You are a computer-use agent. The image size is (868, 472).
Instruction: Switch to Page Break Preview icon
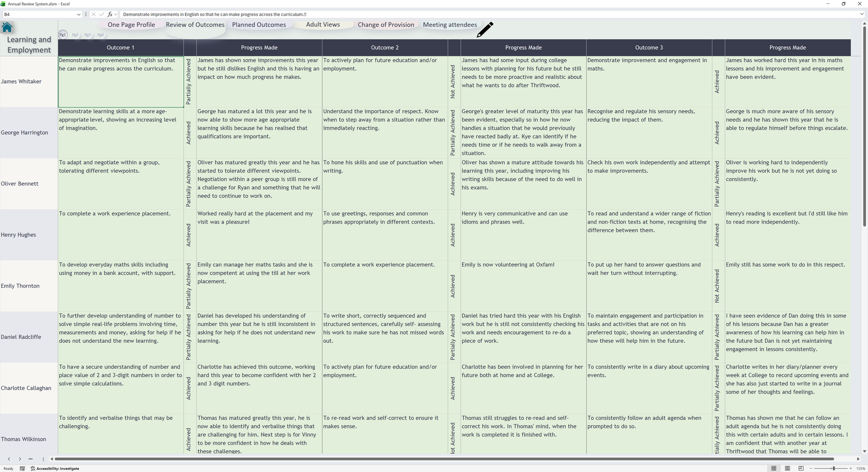tap(801, 469)
